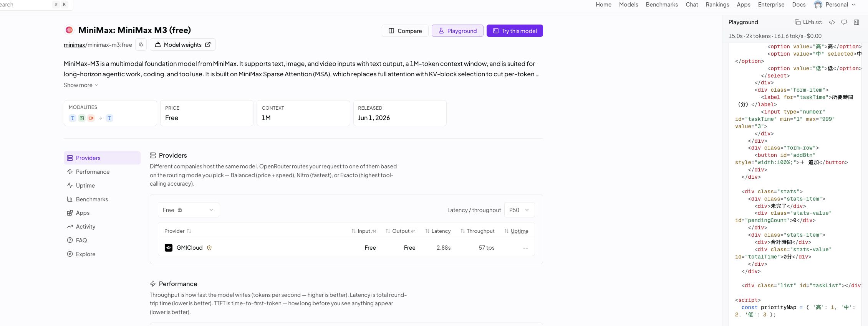Screen dimensions: 868x326
Task: Sort the table by Provider column
Action: [x=178, y=231]
